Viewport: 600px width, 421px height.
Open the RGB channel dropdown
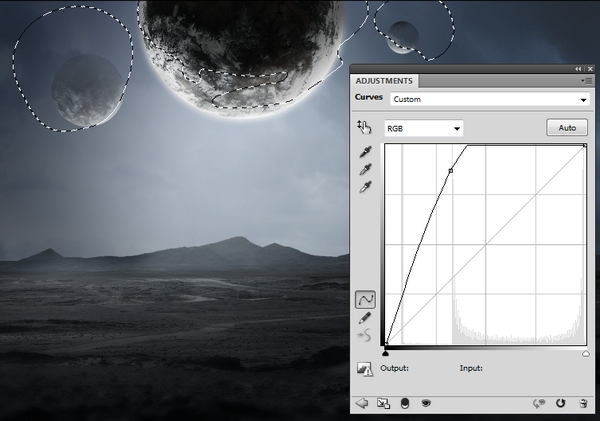(x=423, y=128)
